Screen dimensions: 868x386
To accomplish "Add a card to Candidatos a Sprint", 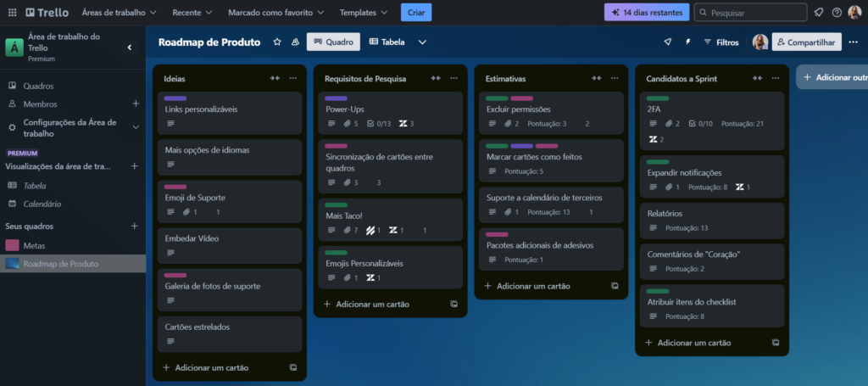I will [693, 342].
